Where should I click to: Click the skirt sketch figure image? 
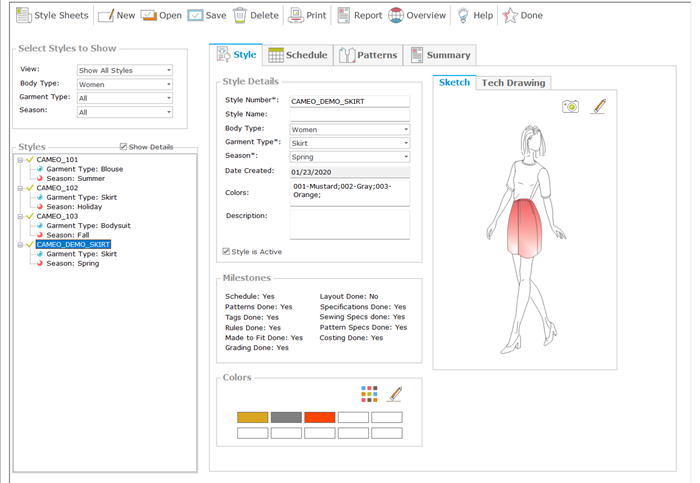tap(526, 239)
